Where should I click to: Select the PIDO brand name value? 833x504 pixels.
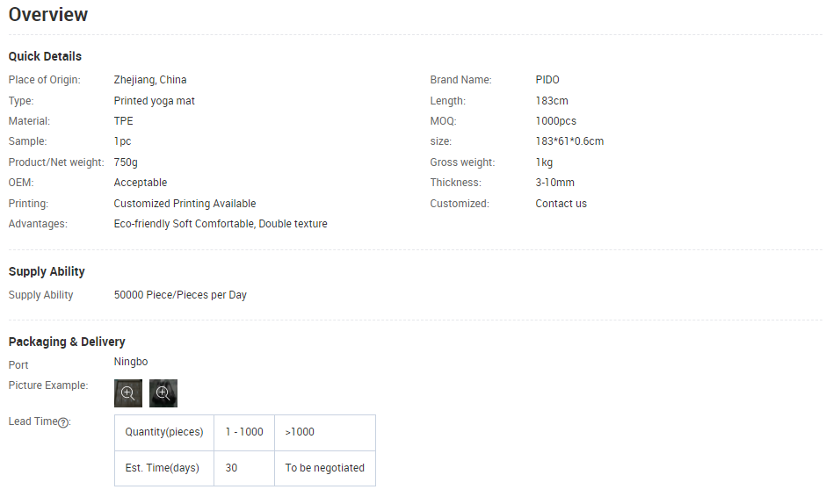coord(547,80)
